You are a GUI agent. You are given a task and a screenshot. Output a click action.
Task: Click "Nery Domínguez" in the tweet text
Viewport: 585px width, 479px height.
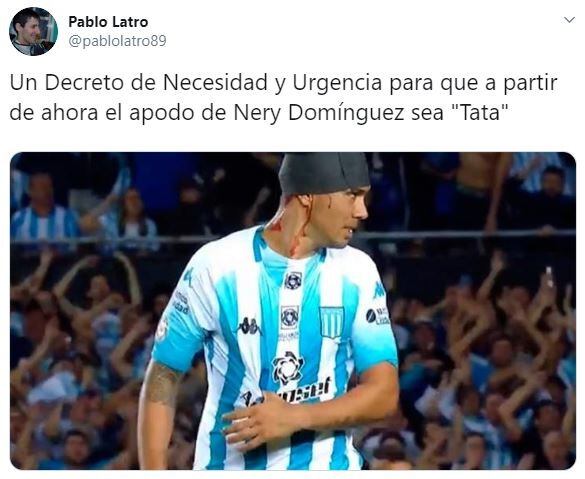319,113
